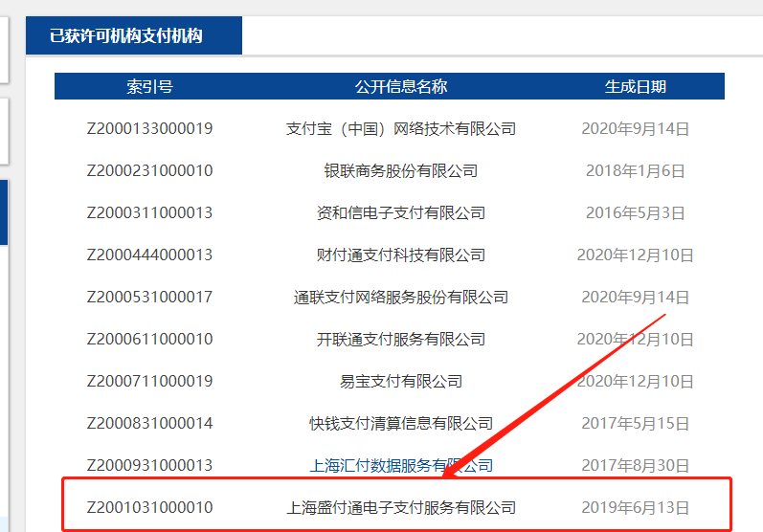
Task: Select index number Z2000311000013
Action: pos(150,213)
